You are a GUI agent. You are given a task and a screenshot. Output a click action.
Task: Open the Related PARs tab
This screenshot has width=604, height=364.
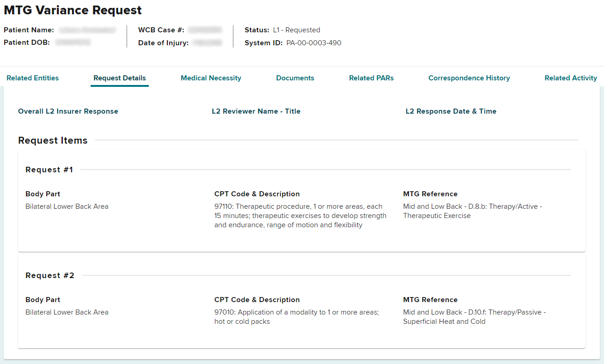click(371, 78)
